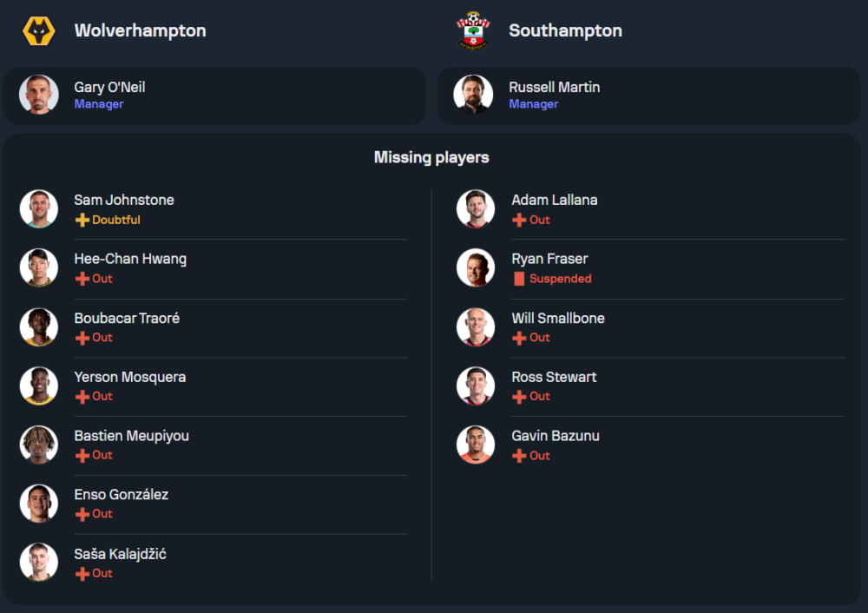Viewport: 868px width, 613px height.
Task: Click on Enso González's name
Action: (x=121, y=495)
